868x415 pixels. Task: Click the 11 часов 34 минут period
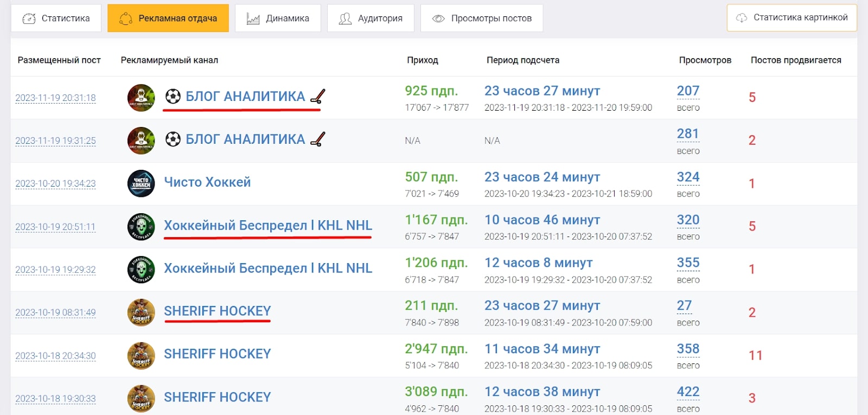tap(542, 349)
